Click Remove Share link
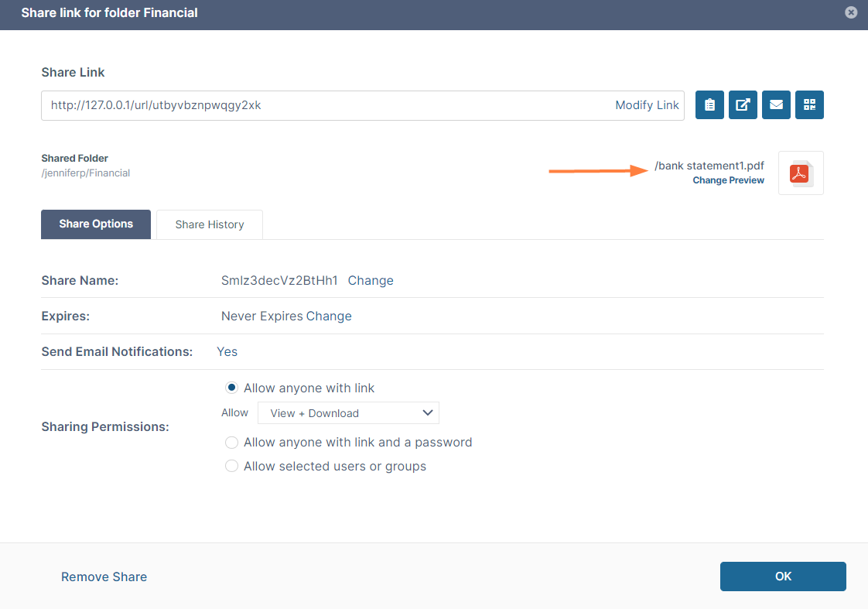 (x=104, y=576)
